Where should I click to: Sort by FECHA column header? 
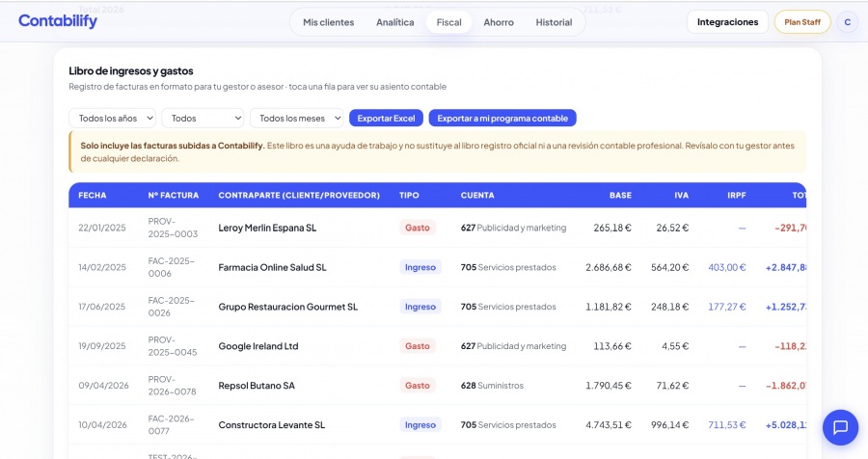(x=92, y=195)
